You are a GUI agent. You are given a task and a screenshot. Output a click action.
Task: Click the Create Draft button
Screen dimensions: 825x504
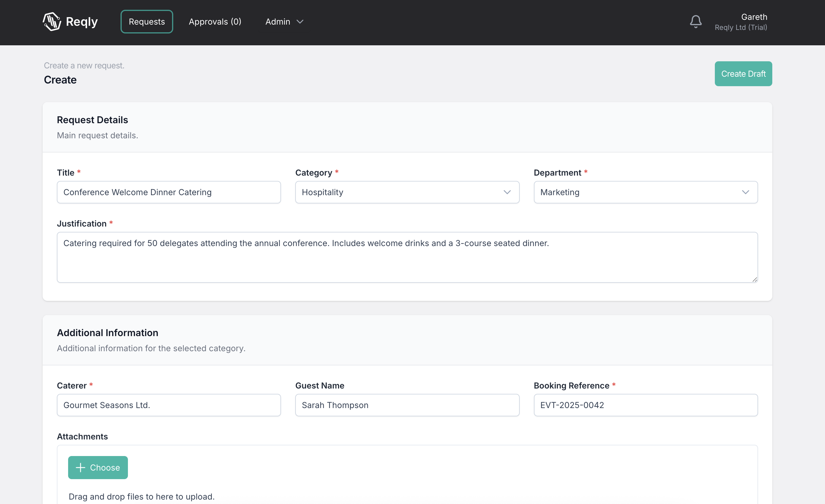[x=743, y=74]
